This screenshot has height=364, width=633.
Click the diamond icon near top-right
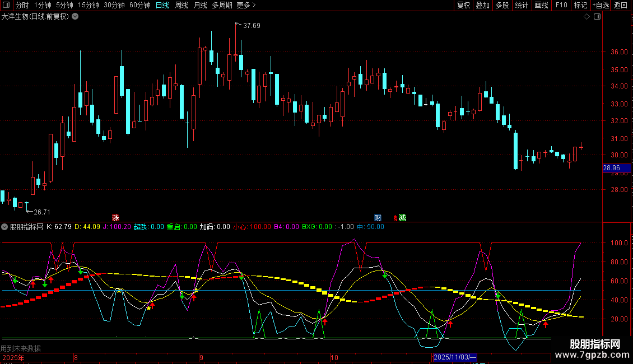(587, 17)
